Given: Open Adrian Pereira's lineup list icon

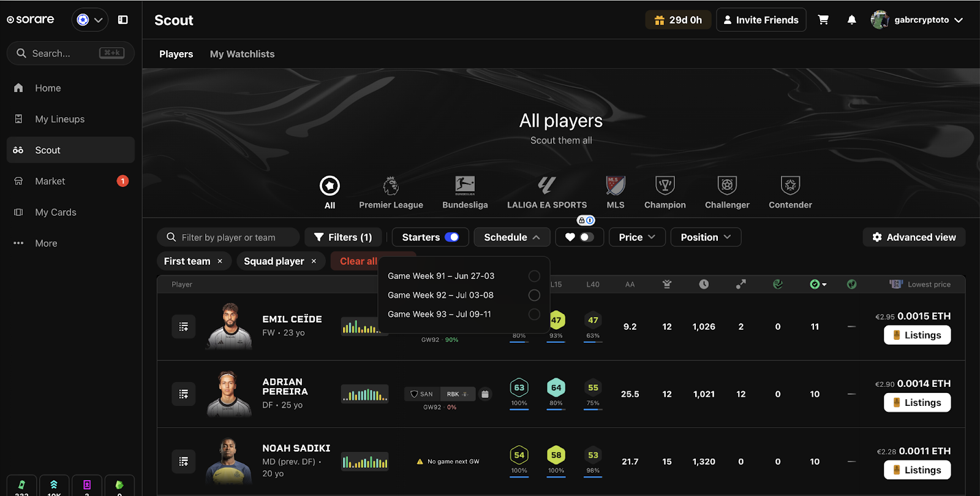Looking at the screenshot, I should click(x=184, y=394).
